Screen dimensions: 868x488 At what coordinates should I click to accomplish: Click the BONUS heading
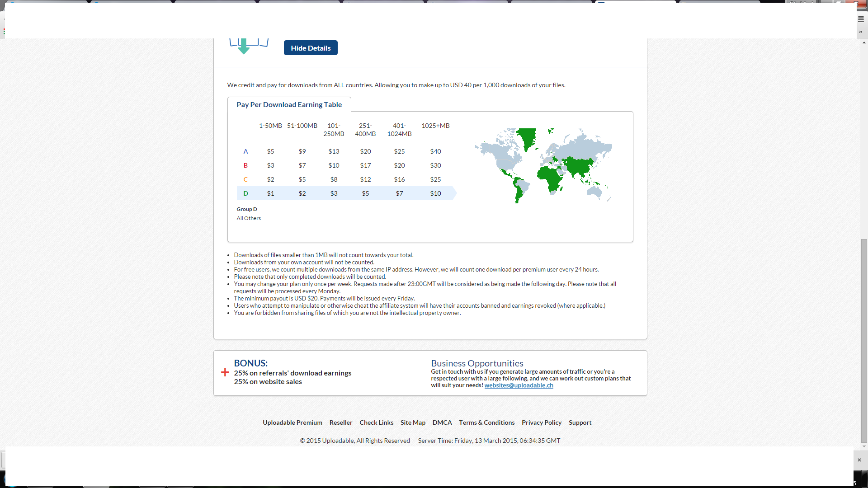tap(250, 363)
